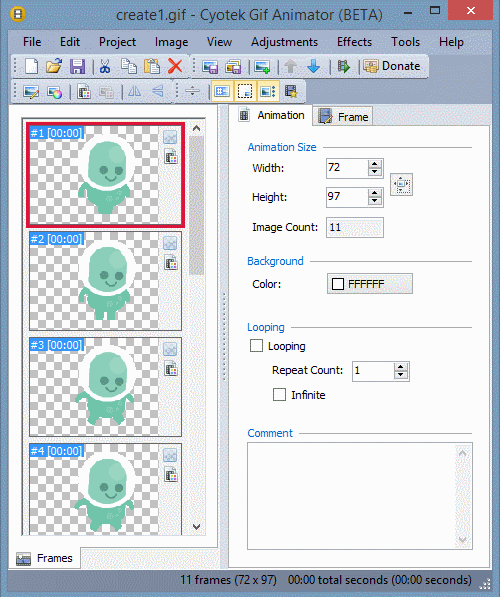Save using the floppy disk icon
The width and height of the screenshot is (500, 597).
tap(77, 66)
